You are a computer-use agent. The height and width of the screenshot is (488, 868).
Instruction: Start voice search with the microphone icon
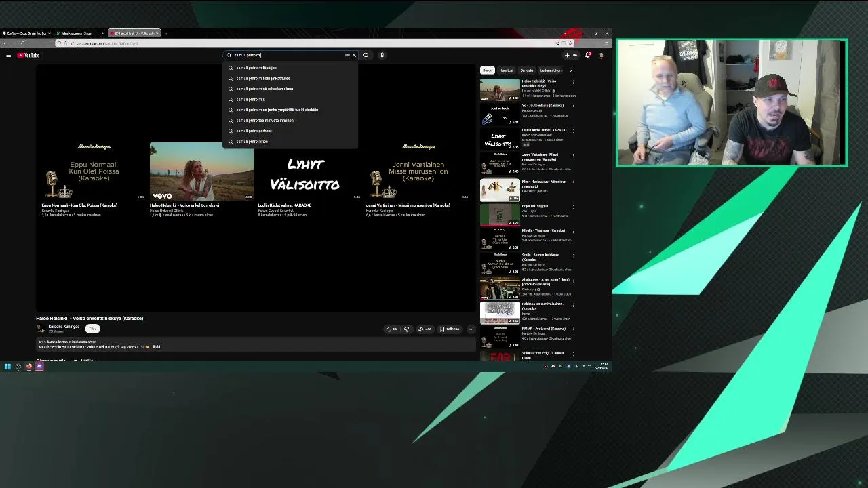382,55
